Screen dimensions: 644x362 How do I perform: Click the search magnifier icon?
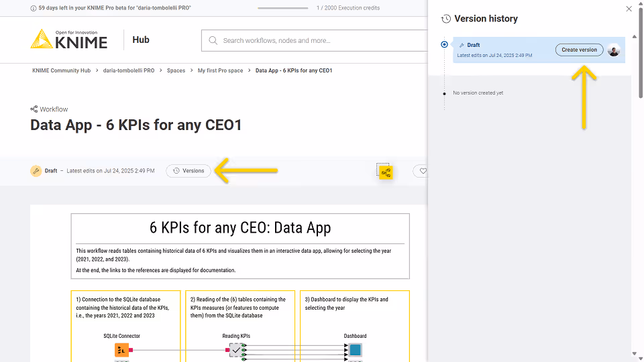213,40
